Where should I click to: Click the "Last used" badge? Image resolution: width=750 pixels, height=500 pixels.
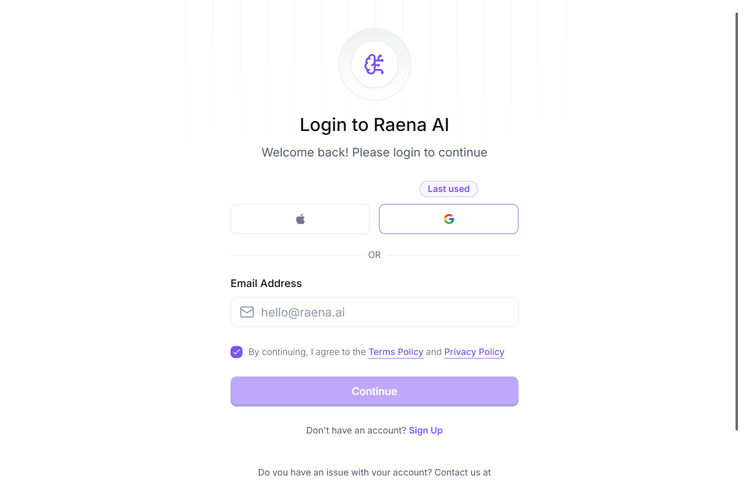tap(448, 189)
